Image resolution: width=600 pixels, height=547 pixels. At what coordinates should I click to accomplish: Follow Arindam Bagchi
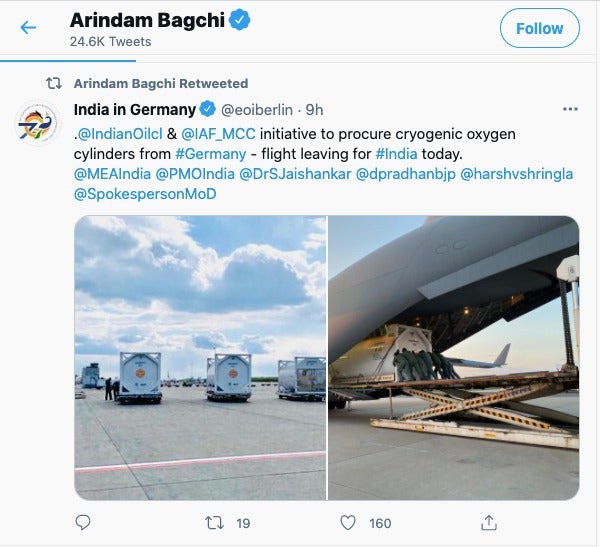(x=540, y=28)
